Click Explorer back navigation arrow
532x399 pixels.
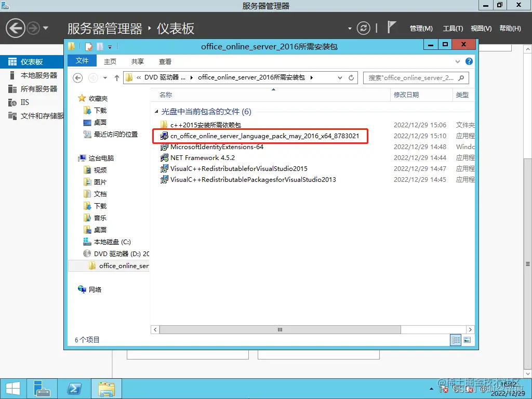[78, 78]
